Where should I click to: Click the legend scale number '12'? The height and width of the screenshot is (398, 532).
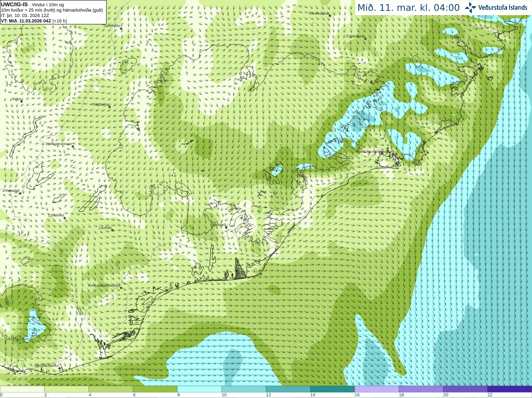coord(268,395)
